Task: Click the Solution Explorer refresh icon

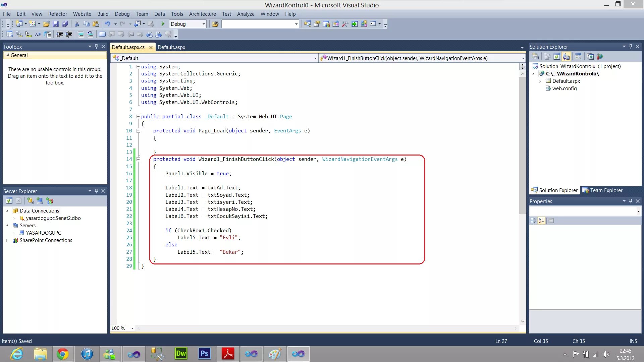Action: [x=557, y=56]
